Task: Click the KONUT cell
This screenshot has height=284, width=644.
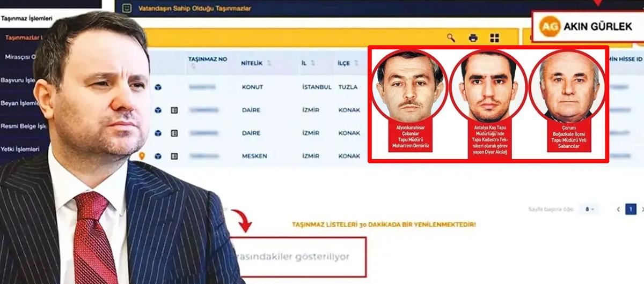Action: click(x=252, y=87)
